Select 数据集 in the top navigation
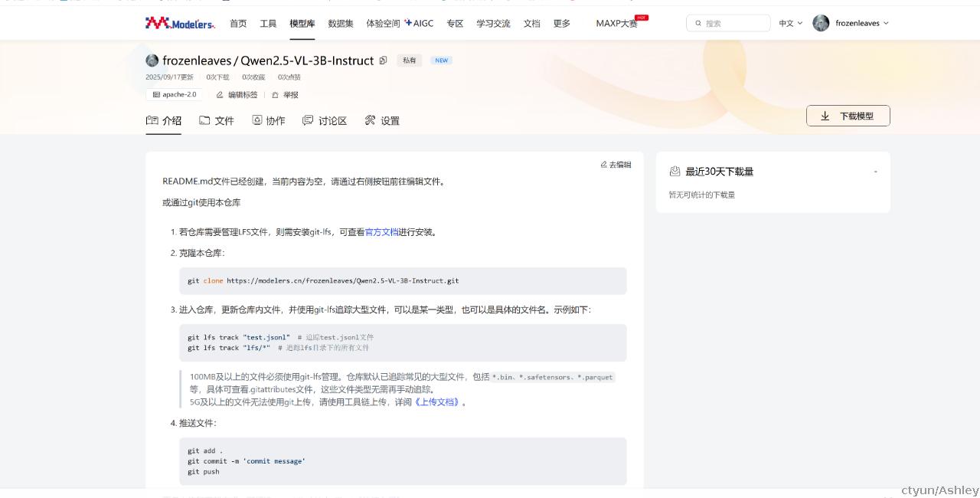The width and height of the screenshot is (980, 498). [341, 24]
